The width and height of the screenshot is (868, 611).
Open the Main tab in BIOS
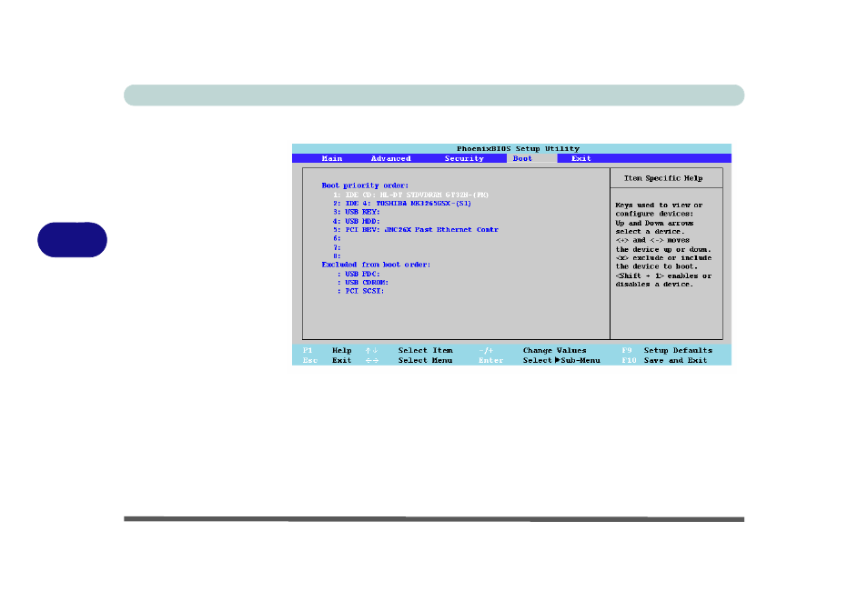coord(332,159)
